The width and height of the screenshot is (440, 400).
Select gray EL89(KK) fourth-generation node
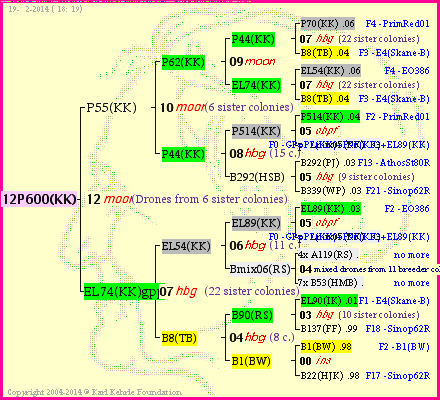pos(256,223)
